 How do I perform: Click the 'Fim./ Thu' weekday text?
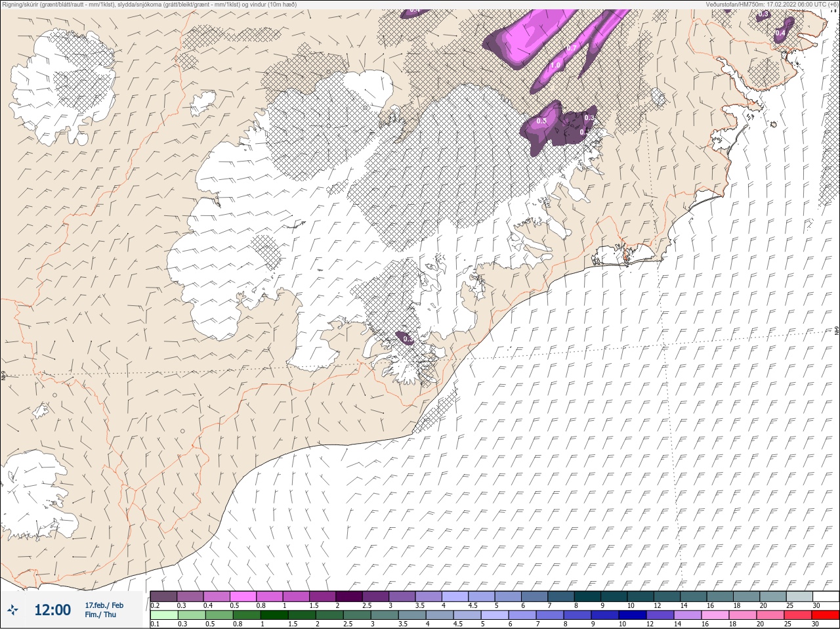100,615
